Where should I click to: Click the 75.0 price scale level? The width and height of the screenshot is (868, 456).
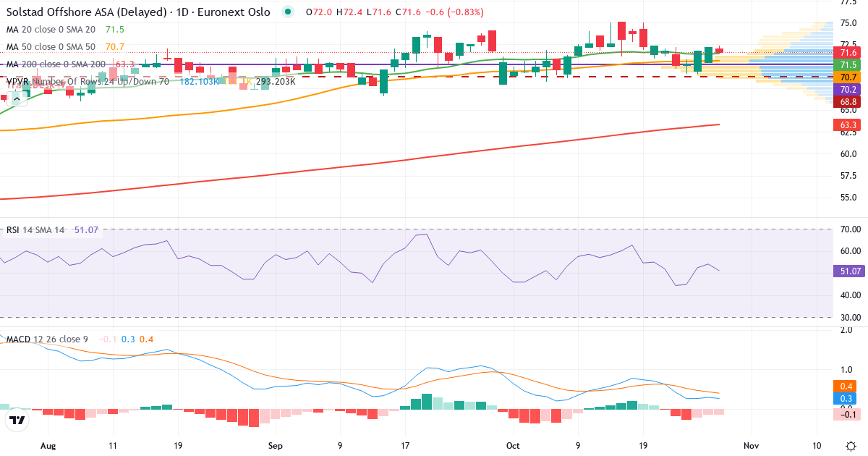point(848,23)
